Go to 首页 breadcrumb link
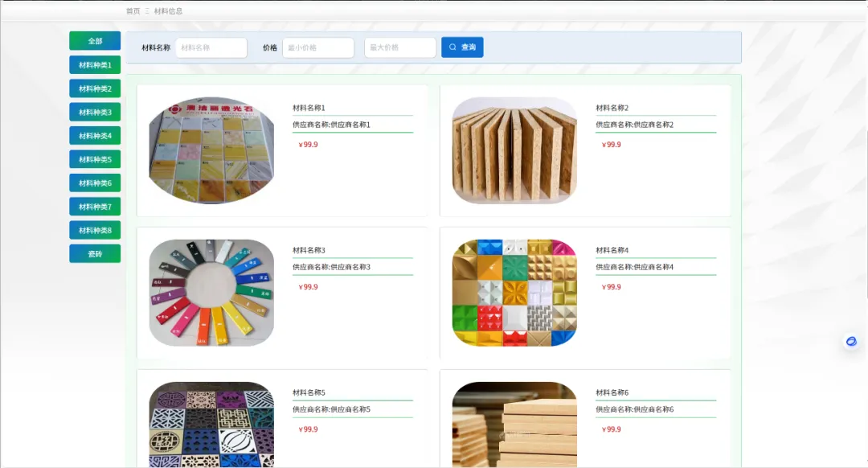 (x=133, y=11)
